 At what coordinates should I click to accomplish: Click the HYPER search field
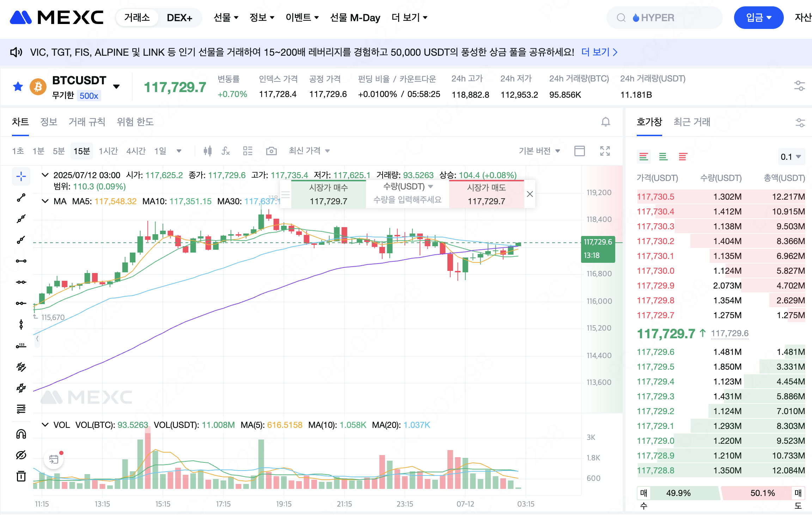click(664, 18)
